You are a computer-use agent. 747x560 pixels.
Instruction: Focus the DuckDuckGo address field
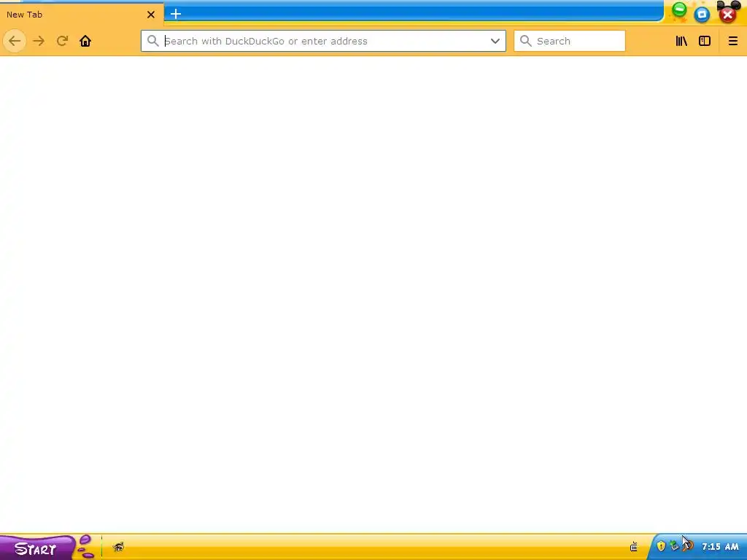coord(323,41)
